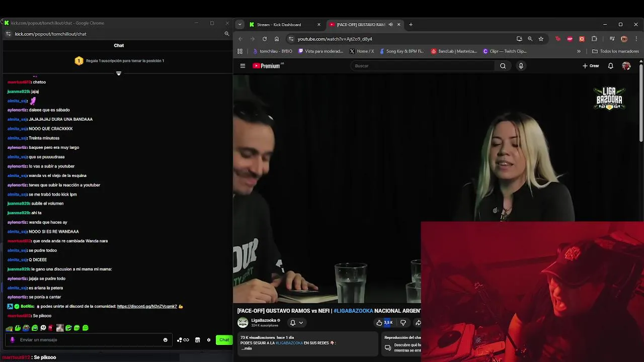Click the Regala 1 suscripción banner
Viewport: 644px width, 362px height.
[119, 61]
